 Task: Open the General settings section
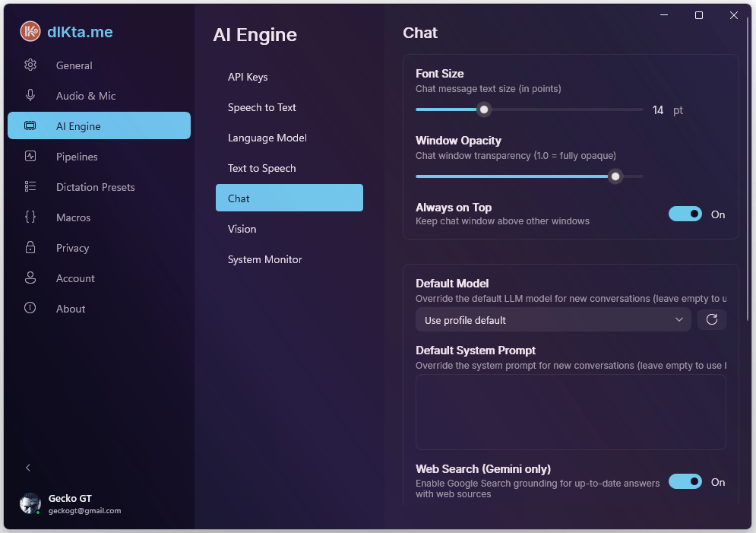[99, 65]
